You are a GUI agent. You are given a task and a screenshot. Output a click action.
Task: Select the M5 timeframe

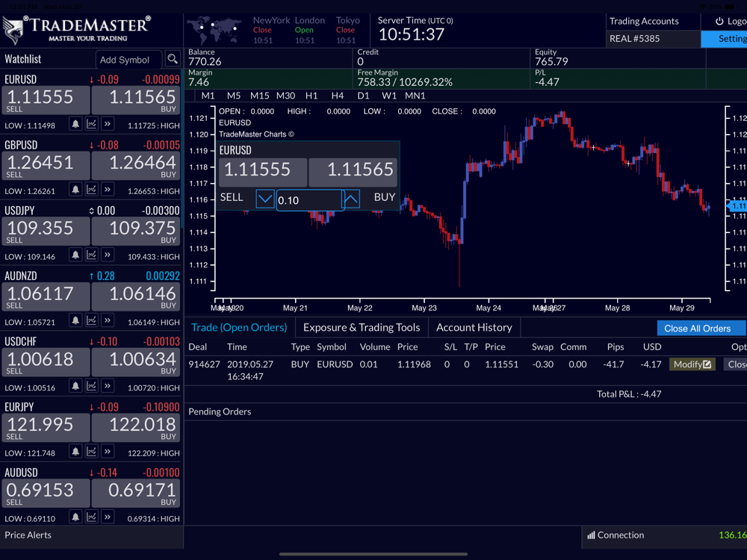(233, 96)
